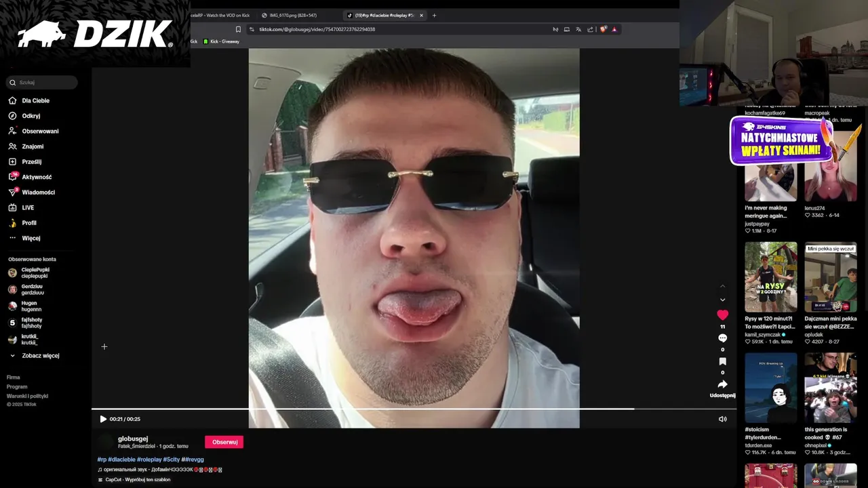Image resolution: width=868 pixels, height=488 pixels.
Task: Open Znajomi in the sidebar
Action: [33, 146]
